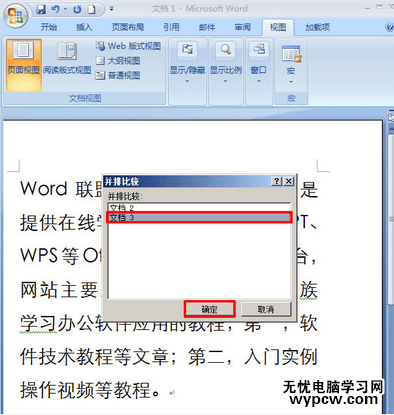Click the Redo icon in quick access toolbar
The width and height of the screenshot is (394, 415).
[77, 9]
